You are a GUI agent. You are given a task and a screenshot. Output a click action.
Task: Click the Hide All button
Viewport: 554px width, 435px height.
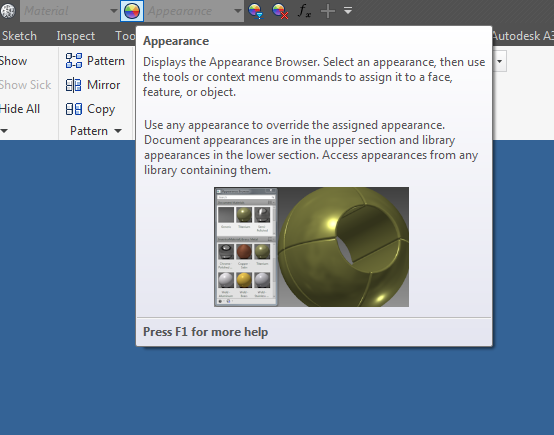click(x=20, y=109)
